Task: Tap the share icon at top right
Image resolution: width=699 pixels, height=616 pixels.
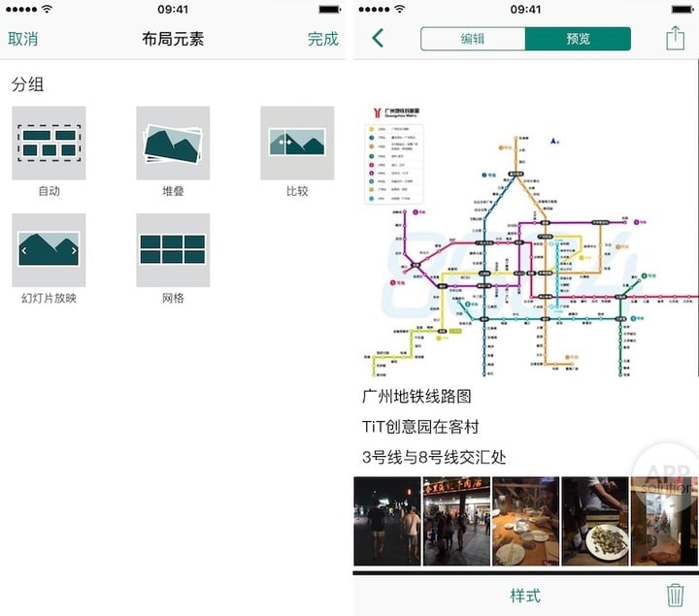Action: coord(675,39)
